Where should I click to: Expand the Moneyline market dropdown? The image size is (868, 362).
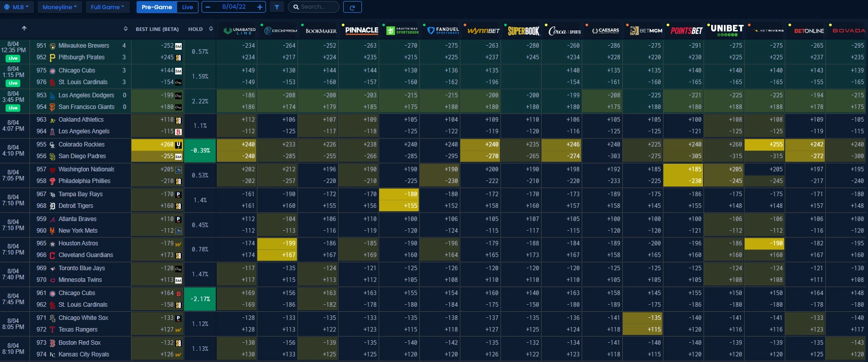[x=59, y=7]
